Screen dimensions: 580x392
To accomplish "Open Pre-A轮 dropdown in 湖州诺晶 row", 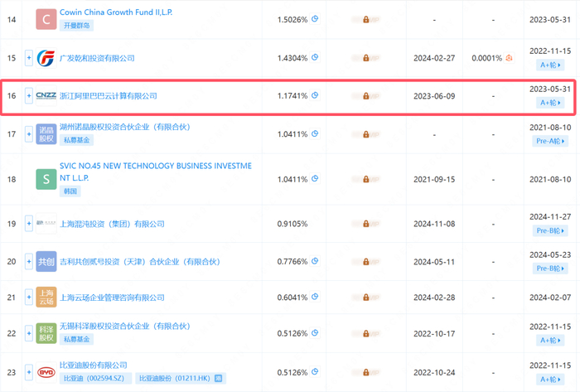I will 550,141.
